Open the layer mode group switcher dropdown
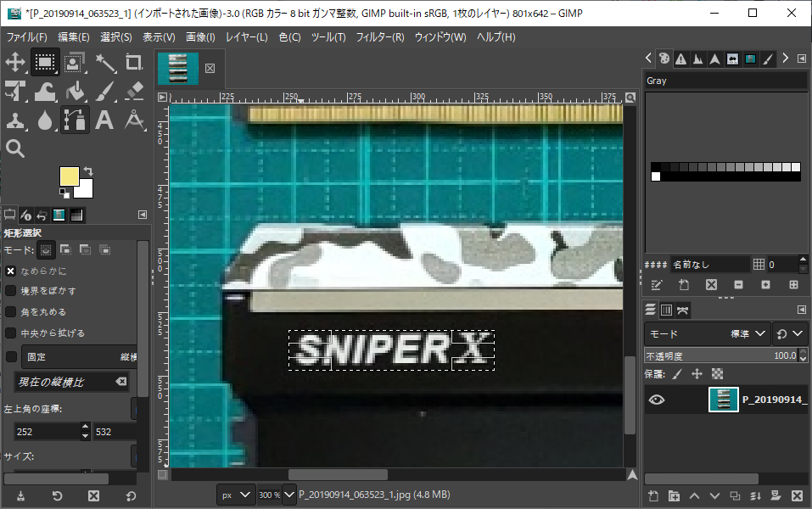The width and height of the screenshot is (812, 509). point(790,334)
